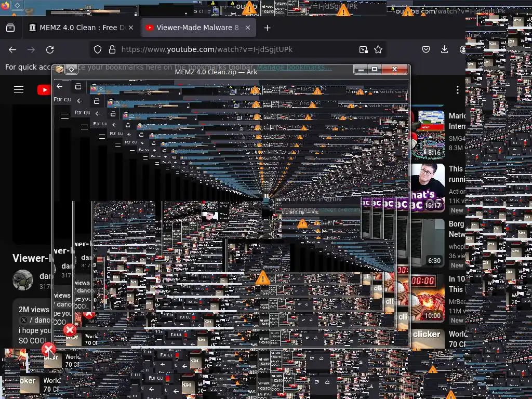Toggle picture-in-picture from address bar
This screenshot has height=399, width=532.
pyautogui.click(x=363, y=49)
